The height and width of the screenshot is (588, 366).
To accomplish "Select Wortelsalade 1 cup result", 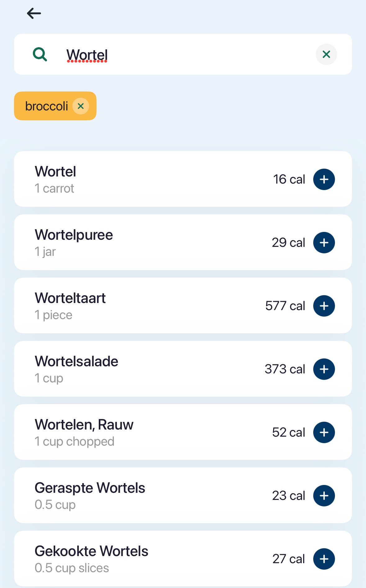I will 140,369.
